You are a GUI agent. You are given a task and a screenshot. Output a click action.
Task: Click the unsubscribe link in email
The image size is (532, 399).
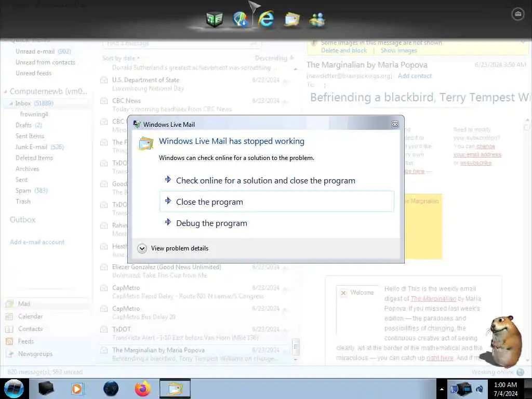click(x=476, y=163)
